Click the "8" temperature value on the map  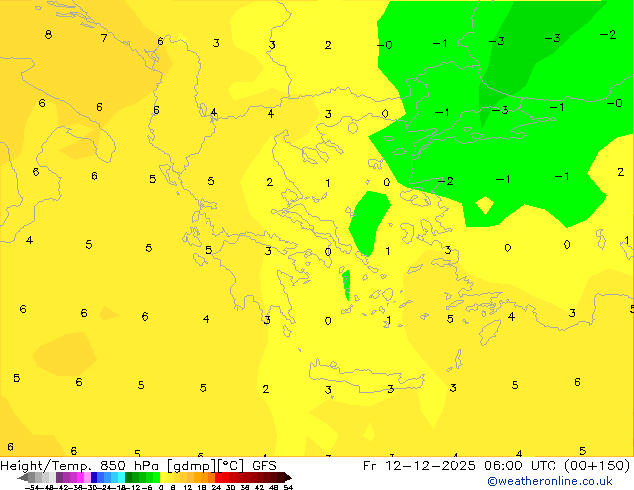[48, 34]
